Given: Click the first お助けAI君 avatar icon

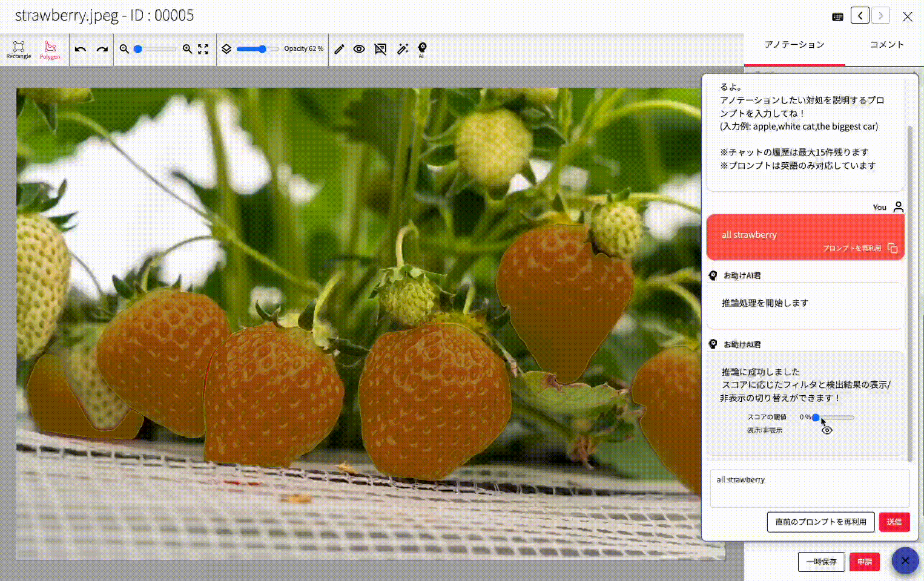Looking at the screenshot, I should pos(713,275).
